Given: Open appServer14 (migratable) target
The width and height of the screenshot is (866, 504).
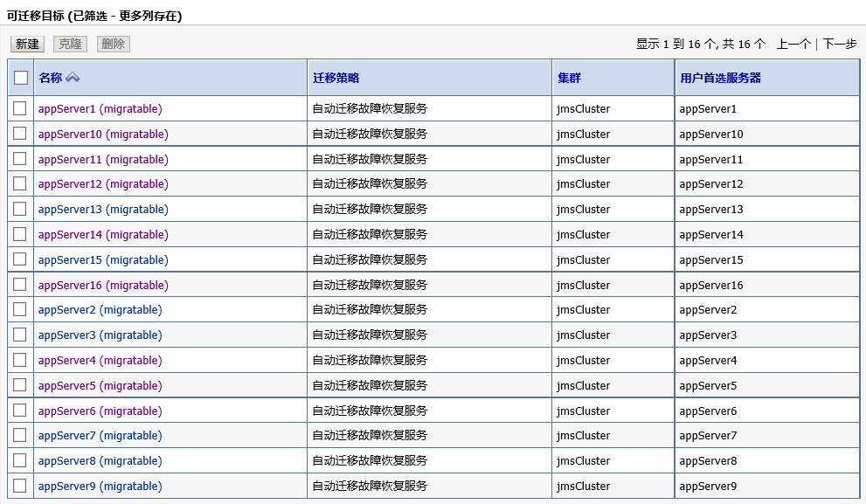Looking at the screenshot, I should tap(103, 235).
